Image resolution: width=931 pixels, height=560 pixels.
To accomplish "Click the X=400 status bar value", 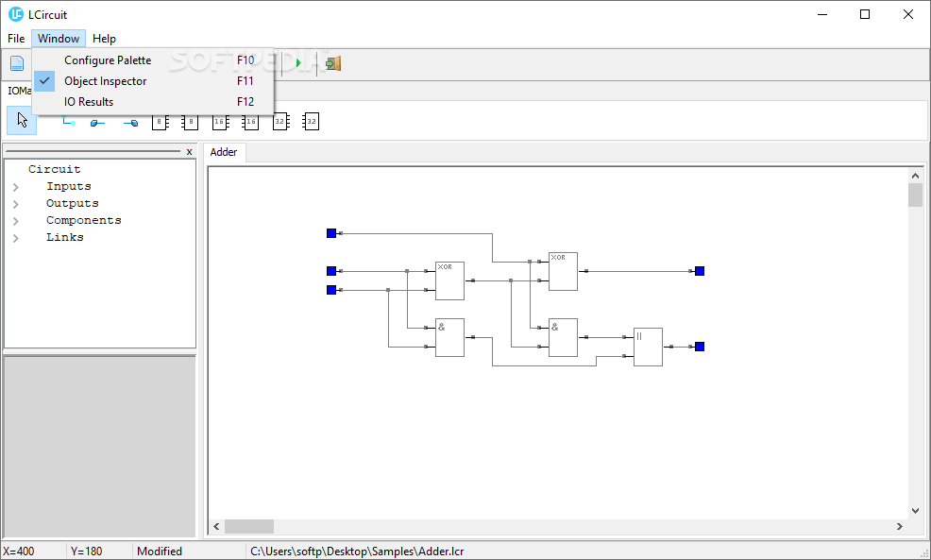I will click(19, 552).
